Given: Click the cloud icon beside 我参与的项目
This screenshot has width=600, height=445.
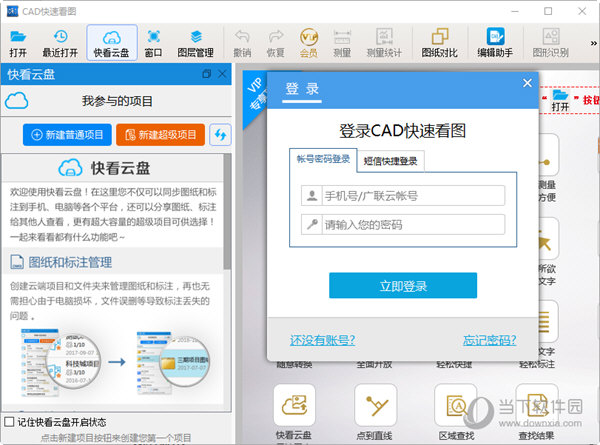Looking at the screenshot, I should (16, 101).
